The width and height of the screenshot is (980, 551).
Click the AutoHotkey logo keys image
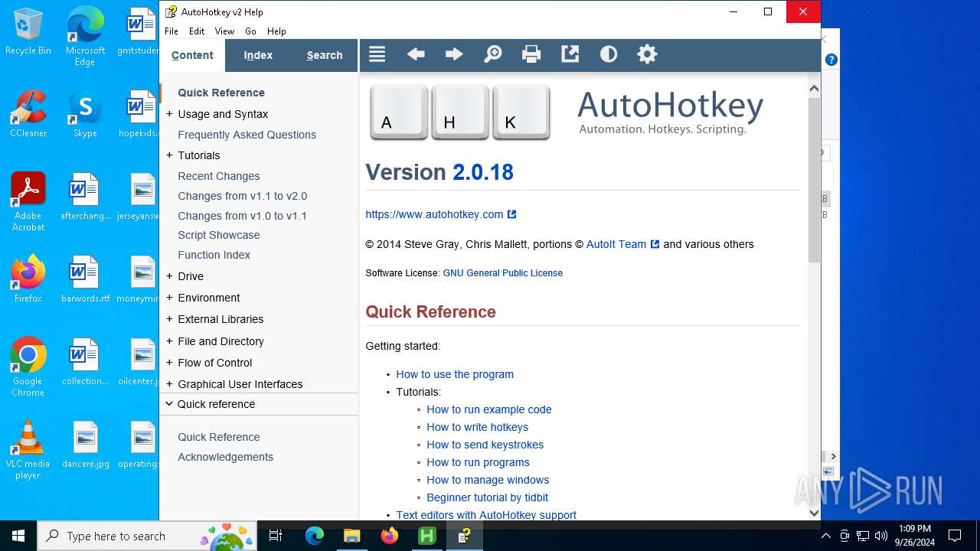point(459,112)
